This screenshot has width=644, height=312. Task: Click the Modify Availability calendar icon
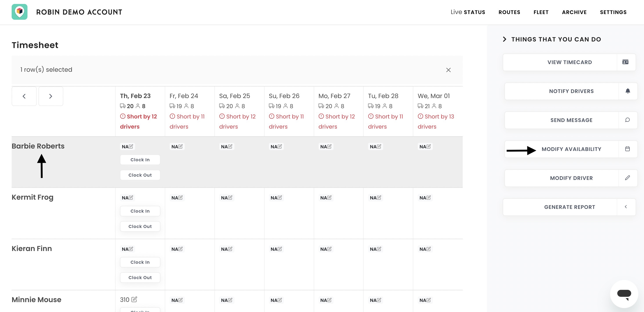click(628, 149)
